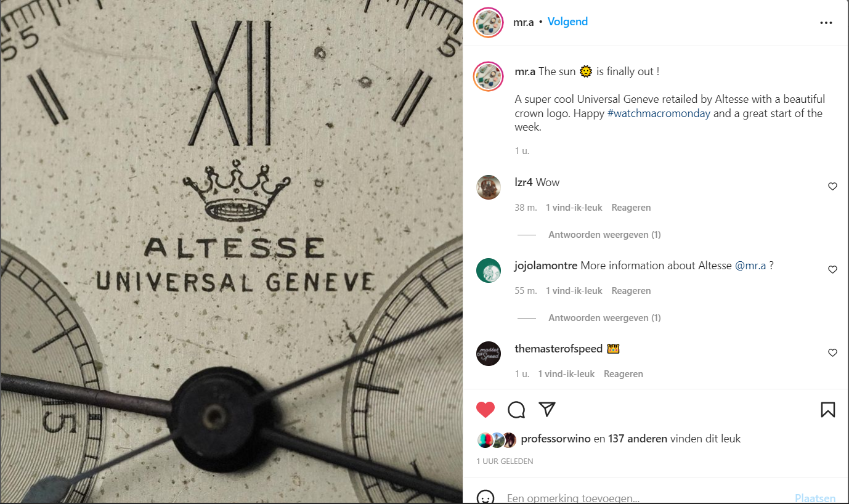
Task: Share post via paper plane icon
Action: [547, 410]
